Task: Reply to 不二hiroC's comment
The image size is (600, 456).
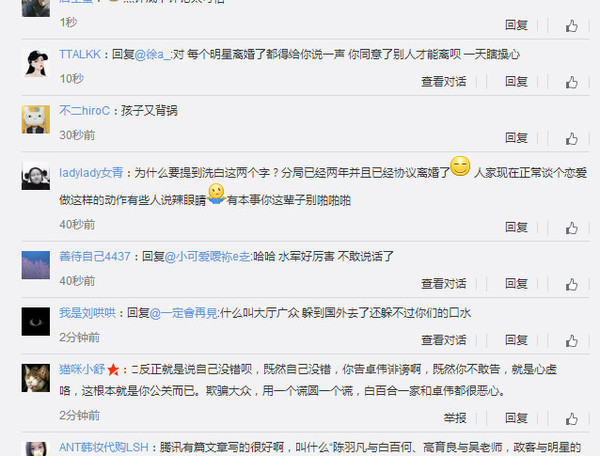Action: pyautogui.click(x=516, y=138)
